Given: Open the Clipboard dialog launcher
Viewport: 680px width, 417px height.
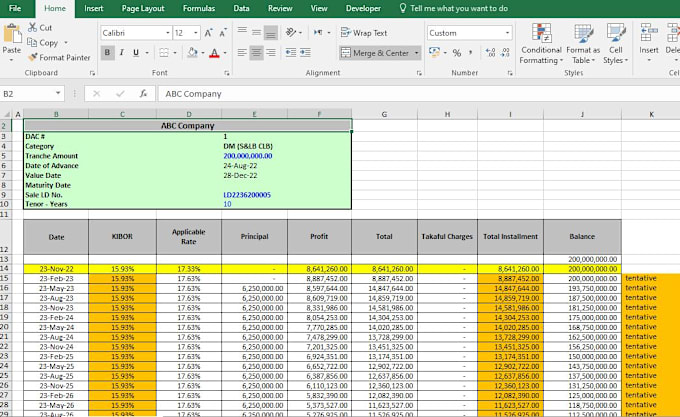Looking at the screenshot, I should tap(92, 73).
